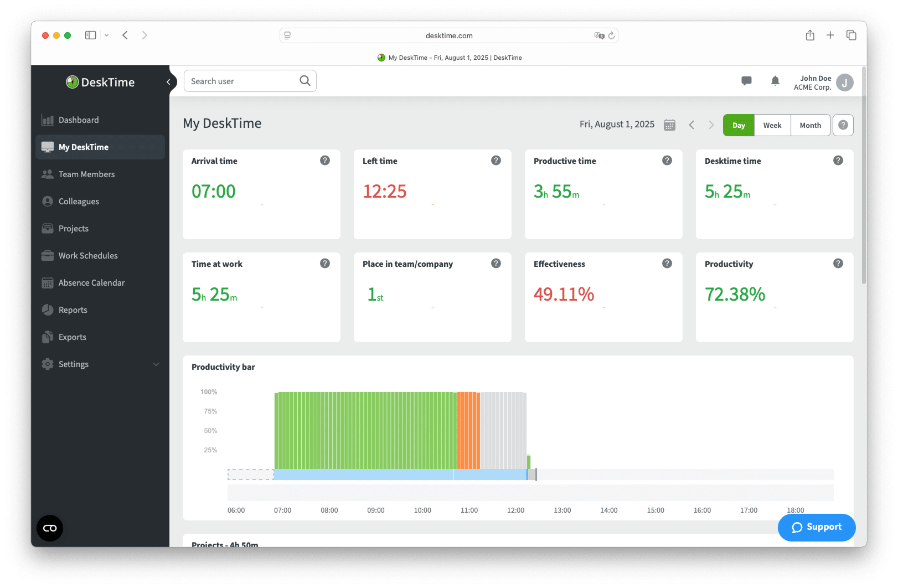Click the help icon beside Month
Screen dimensions: 898x588
tap(843, 125)
